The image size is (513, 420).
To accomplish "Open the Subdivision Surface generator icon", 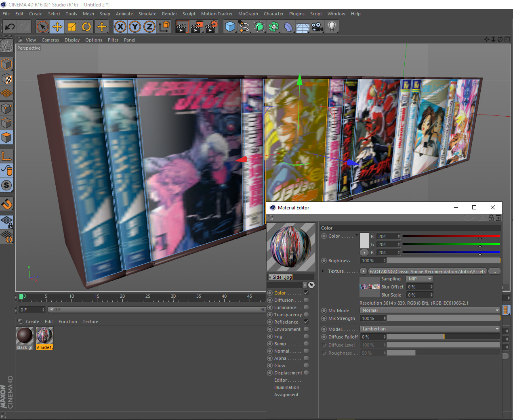I will coord(259,27).
